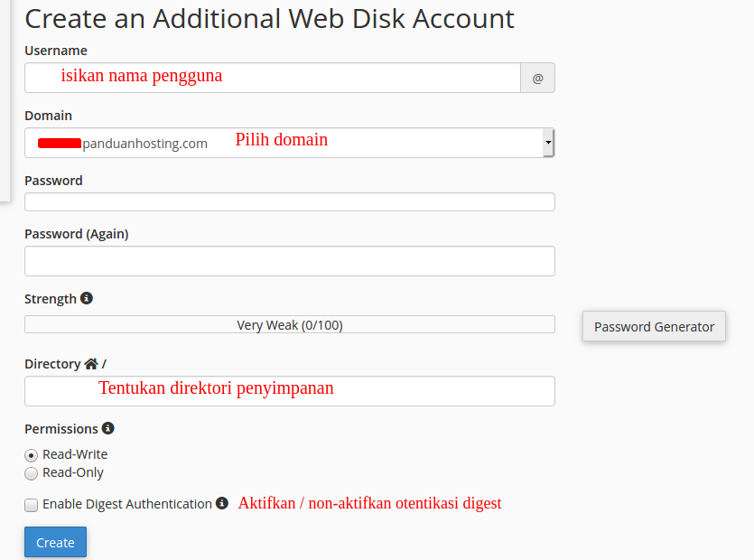Select the Read-Write permission option
Screen dimensions: 754x560
pyautogui.click(x=32, y=455)
